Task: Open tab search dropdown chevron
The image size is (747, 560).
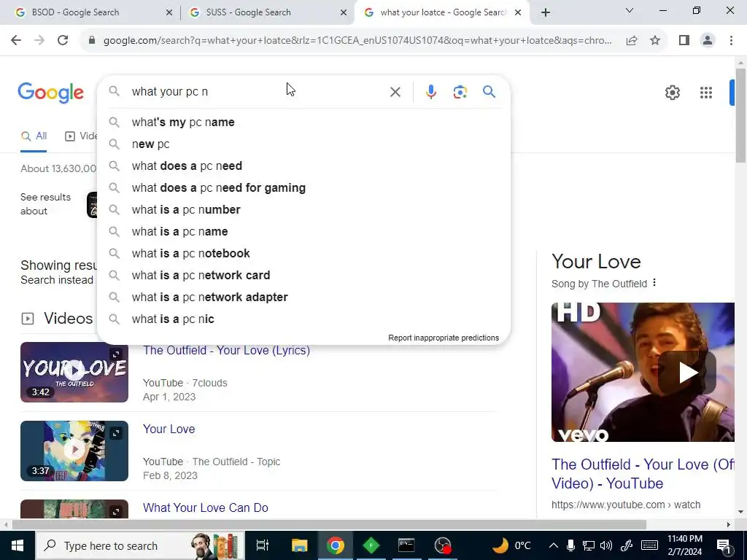Action: (x=630, y=10)
